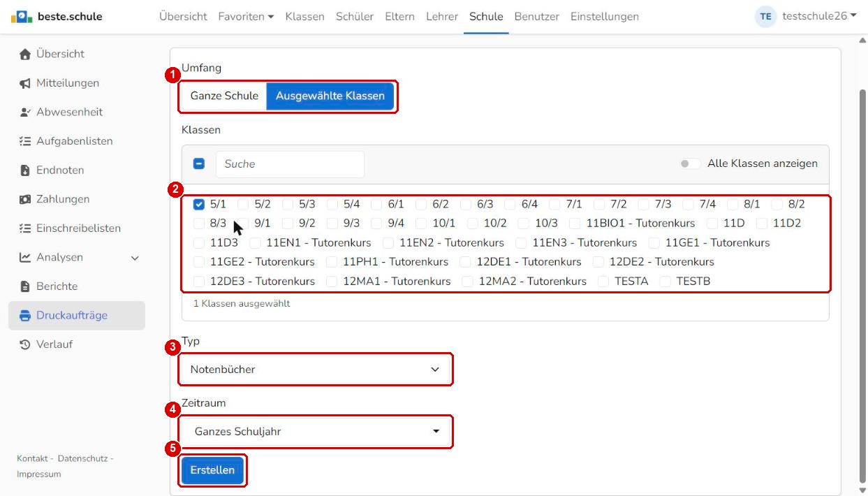Switch to the Lehrer navigation tab
Viewport: 868px width, 496px height.
[x=442, y=16]
